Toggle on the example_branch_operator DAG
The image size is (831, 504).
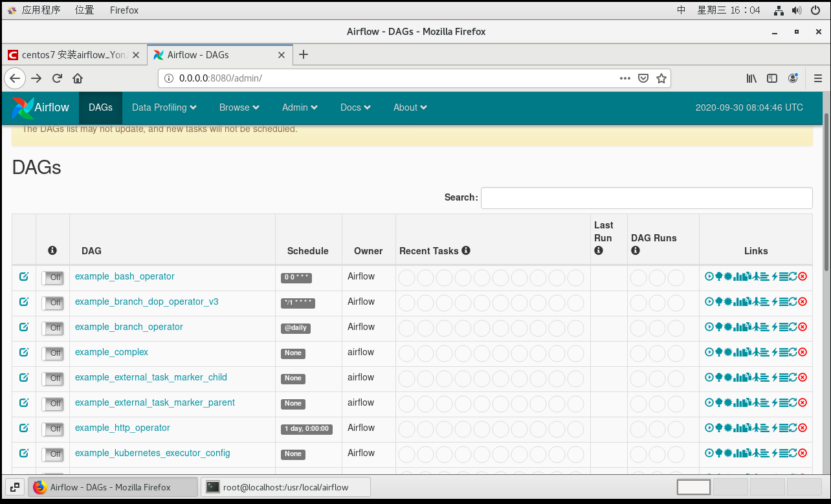tap(52, 328)
